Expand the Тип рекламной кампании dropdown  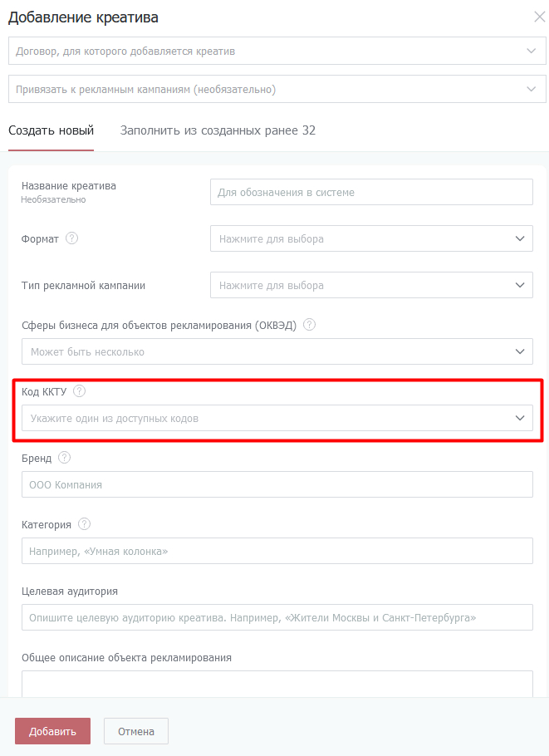pos(371,285)
